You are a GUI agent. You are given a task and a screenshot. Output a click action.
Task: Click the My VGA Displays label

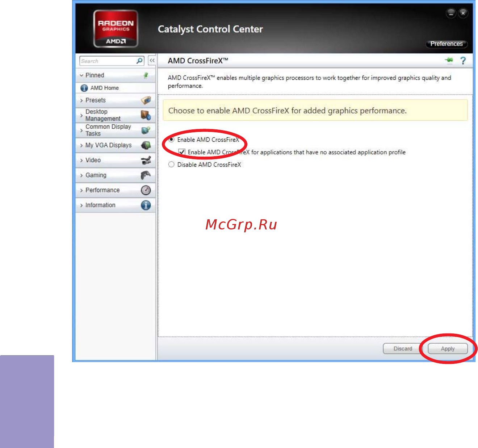click(109, 145)
